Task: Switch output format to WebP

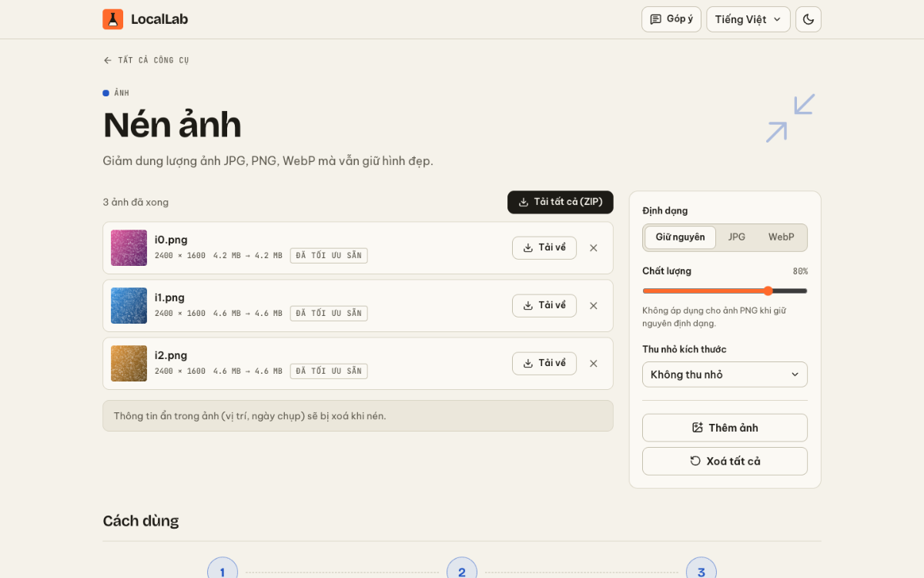Action: click(781, 237)
